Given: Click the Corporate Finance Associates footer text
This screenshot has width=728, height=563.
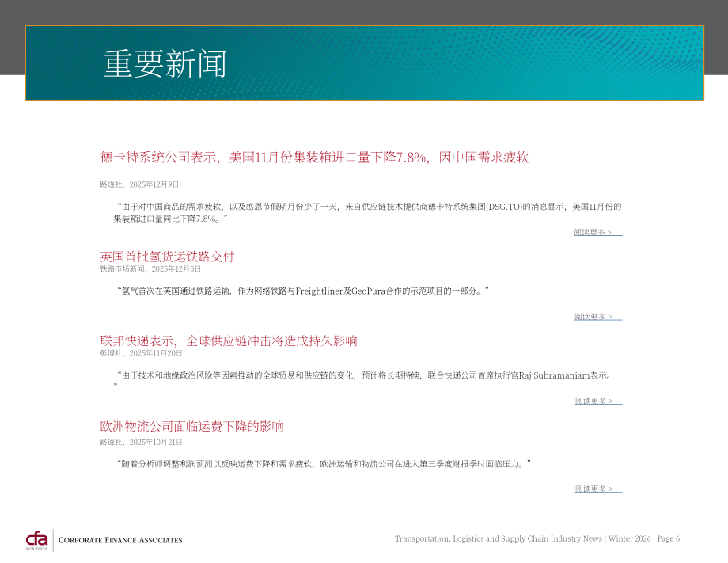Looking at the screenshot, I should point(120,540).
